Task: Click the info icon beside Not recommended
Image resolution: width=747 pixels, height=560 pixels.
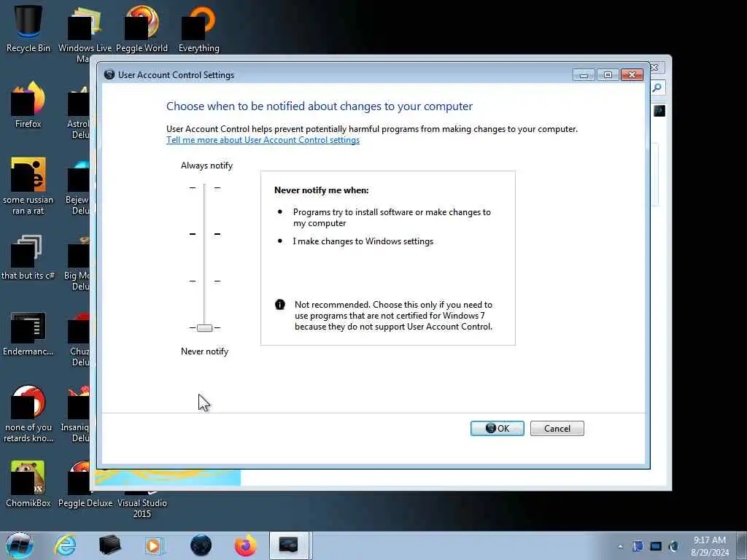Action: click(280, 305)
